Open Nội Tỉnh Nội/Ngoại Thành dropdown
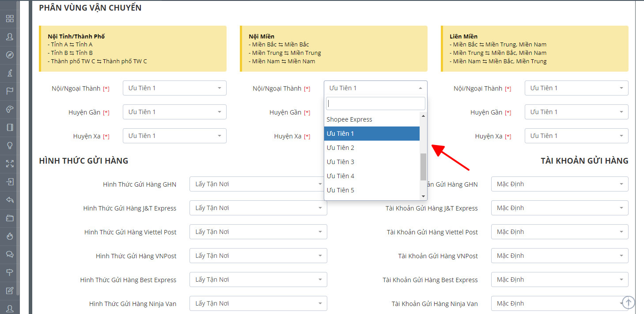Viewport: 644px width, 314px height. point(174,88)
